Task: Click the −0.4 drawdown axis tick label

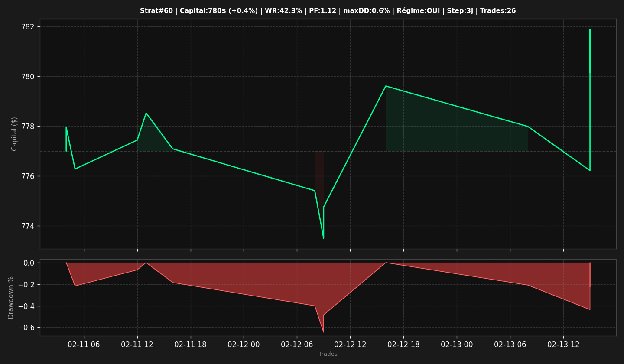Action: point(26,306)
